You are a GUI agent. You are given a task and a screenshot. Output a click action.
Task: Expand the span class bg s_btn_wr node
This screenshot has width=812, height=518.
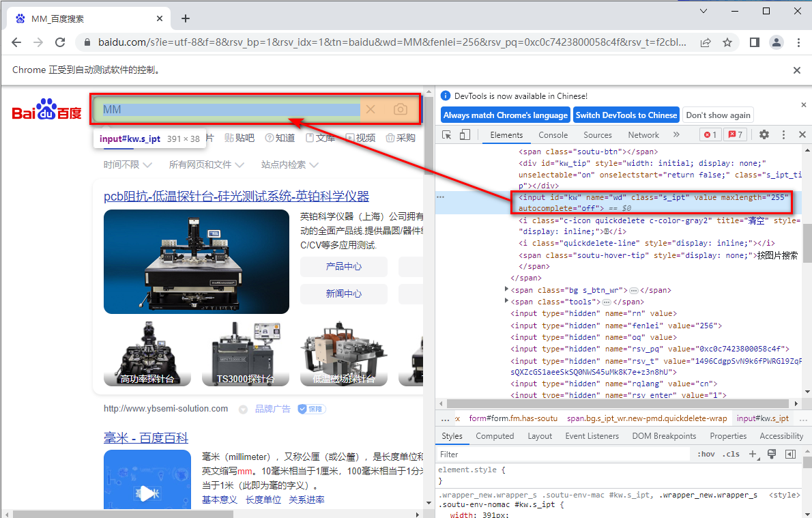(506, 289)
